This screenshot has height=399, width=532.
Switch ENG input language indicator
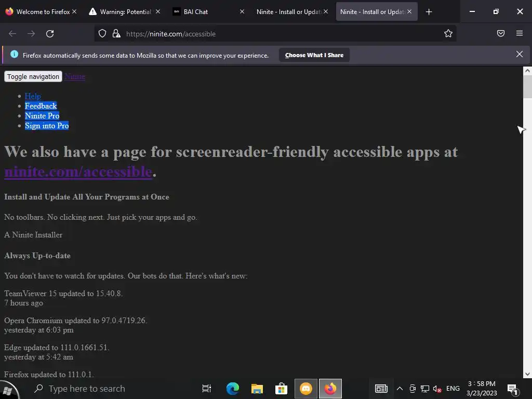[453, 389]
